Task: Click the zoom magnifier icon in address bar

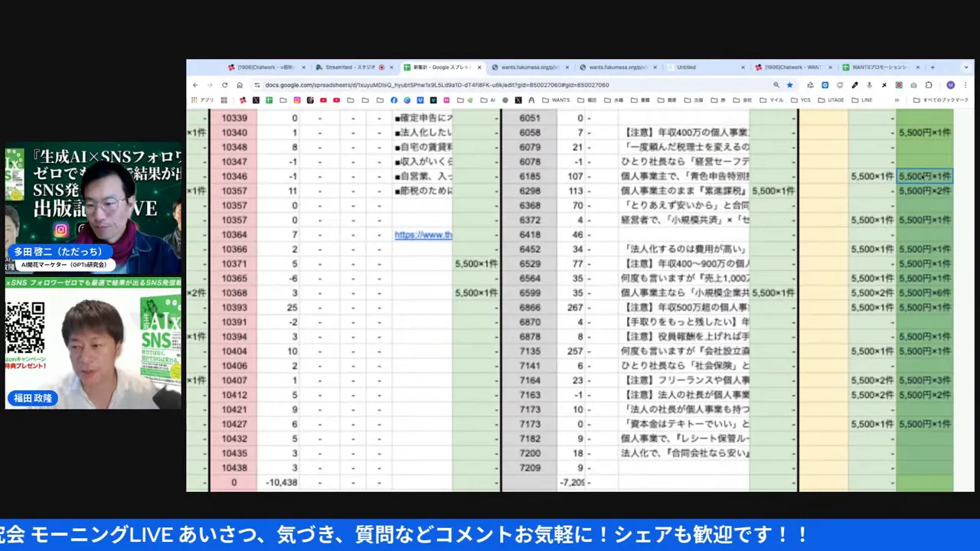Action: coord(776,85)
